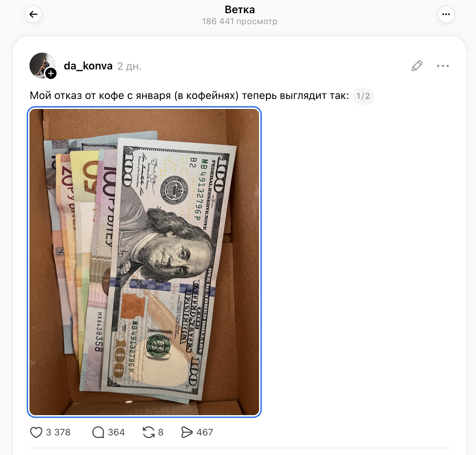The height and width of the screenshot is (455, 476).
Task: Open replies via comment bubble icon
Action: (98, 432)
